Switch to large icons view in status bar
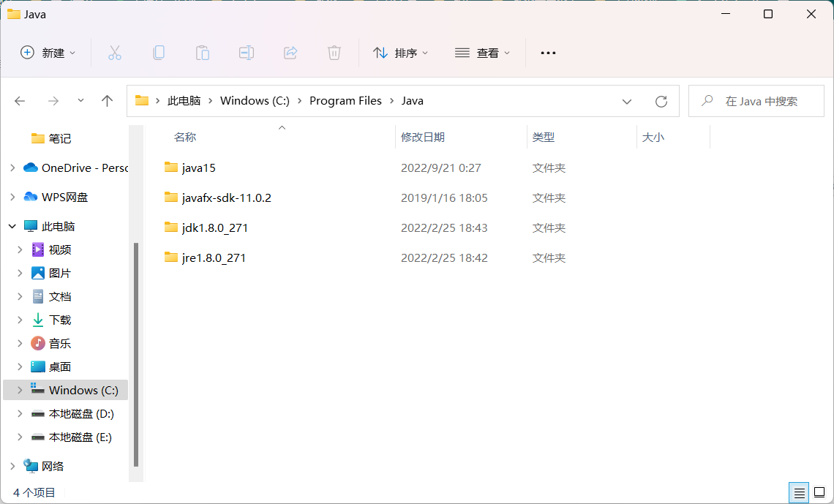This screenshot has height=504, width=834. coord(819,493)
